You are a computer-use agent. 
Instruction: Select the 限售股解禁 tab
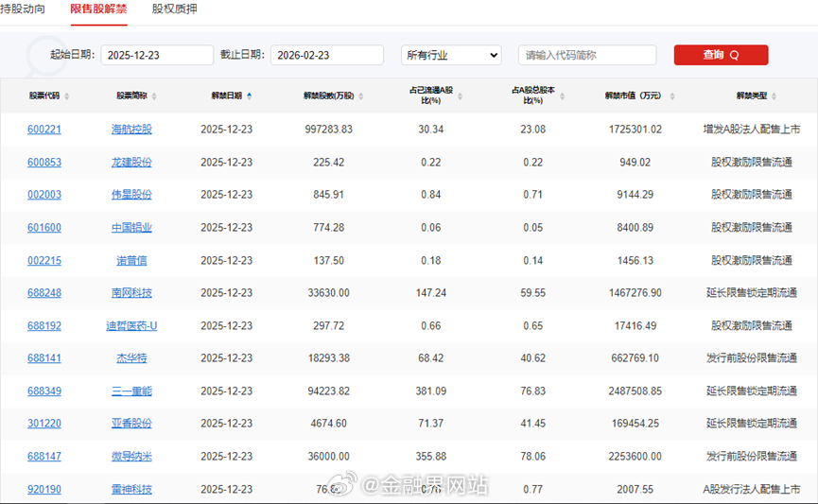click(98, 9)
